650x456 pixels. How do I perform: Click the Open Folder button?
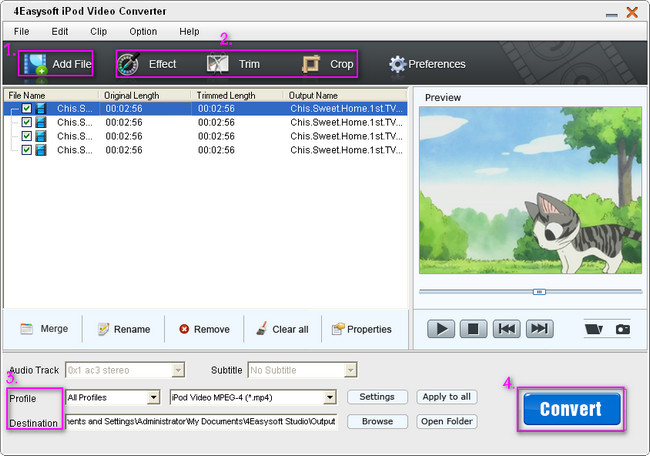pyautogui.click(x=447, y=421)
